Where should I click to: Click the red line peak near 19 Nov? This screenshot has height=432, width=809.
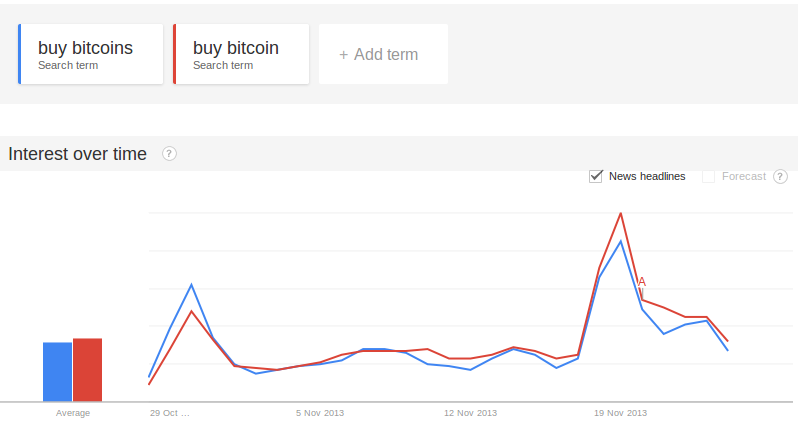point(621,213)
